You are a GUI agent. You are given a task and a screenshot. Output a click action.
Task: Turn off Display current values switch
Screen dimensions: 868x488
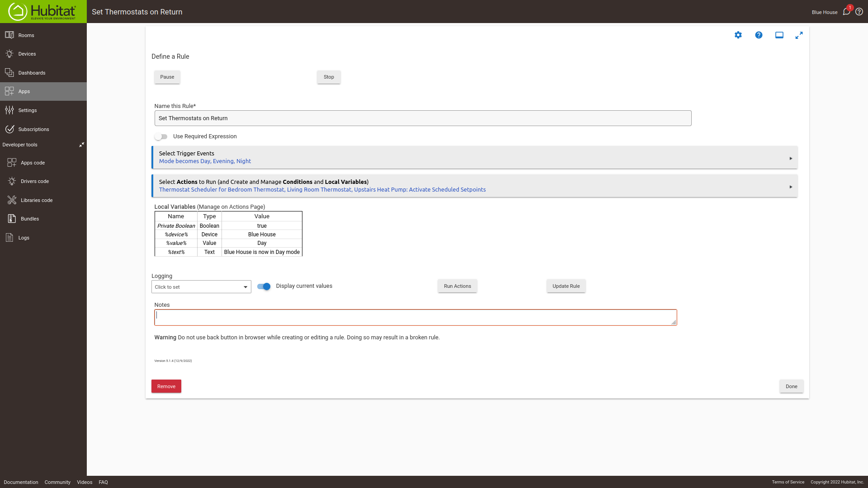264,286
